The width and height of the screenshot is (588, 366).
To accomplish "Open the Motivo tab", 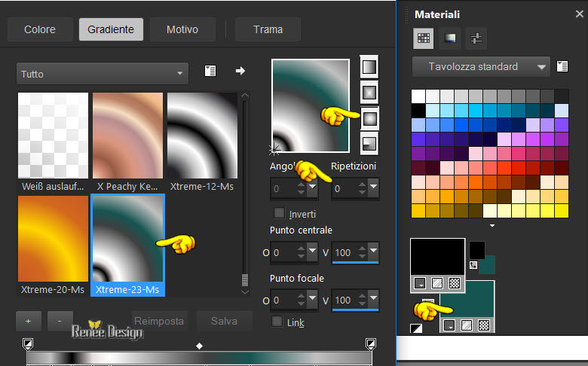I will (x=182, y=29).
